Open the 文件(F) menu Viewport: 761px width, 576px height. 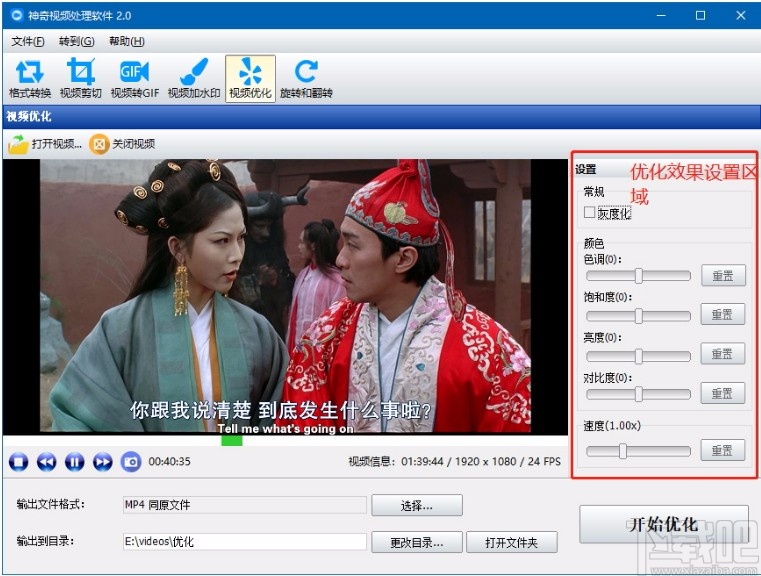[x=28, y=41]
